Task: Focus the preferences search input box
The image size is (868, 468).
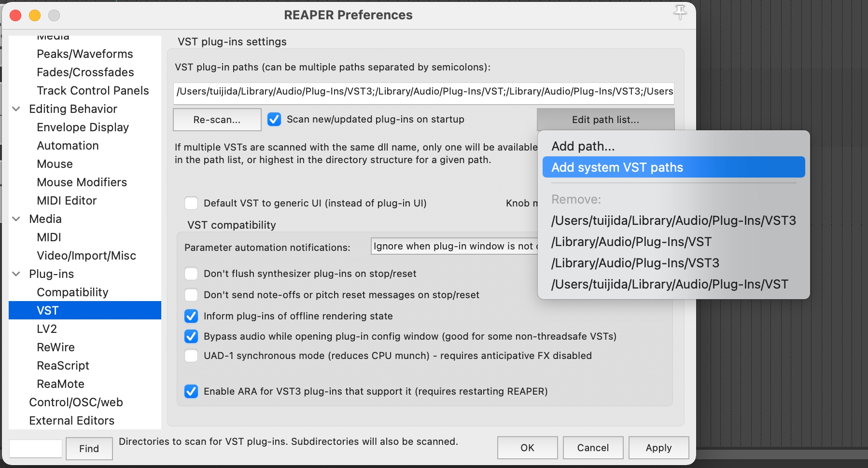Action: point(36,449)
